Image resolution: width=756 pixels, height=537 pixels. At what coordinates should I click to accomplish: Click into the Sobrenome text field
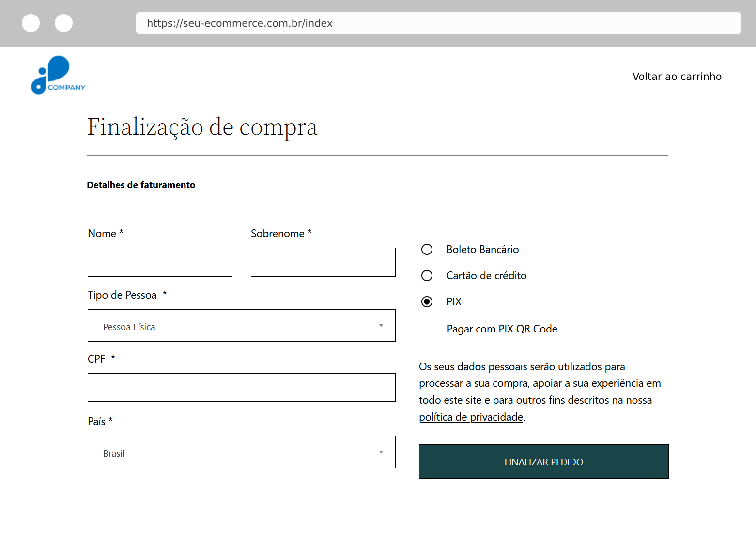tap(323, 262)
